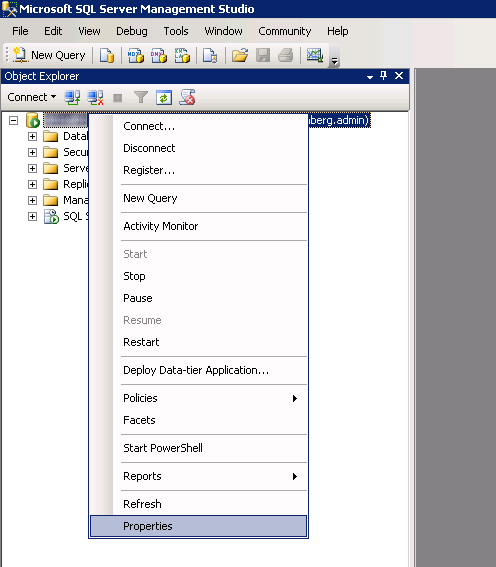Open the File menu

(x=20, y=31)
